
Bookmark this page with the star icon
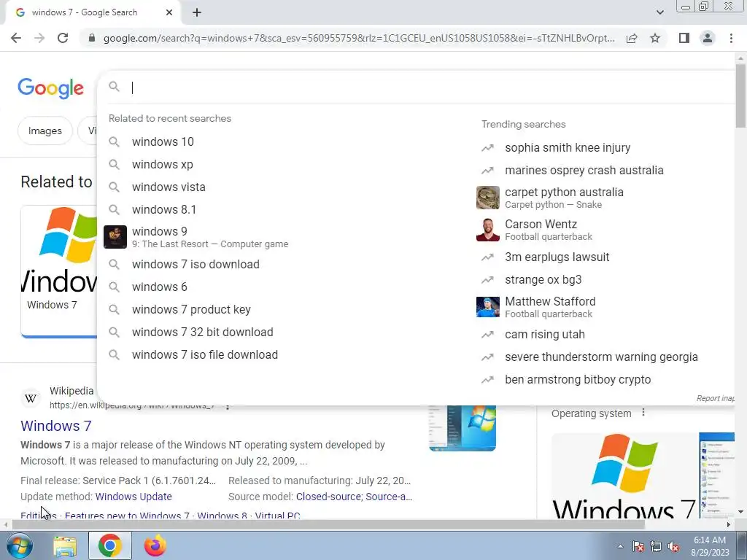(655, 38)
